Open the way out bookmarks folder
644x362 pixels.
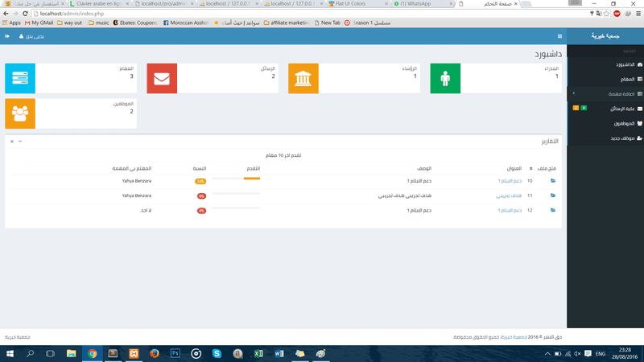[x=69, y=23]
